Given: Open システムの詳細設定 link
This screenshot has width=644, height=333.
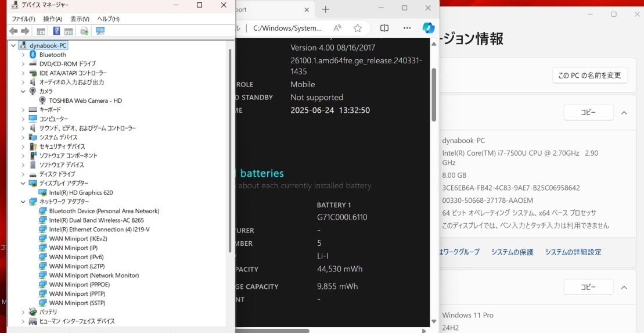Looking at the screenshot, I should click(x=573, y=252).
